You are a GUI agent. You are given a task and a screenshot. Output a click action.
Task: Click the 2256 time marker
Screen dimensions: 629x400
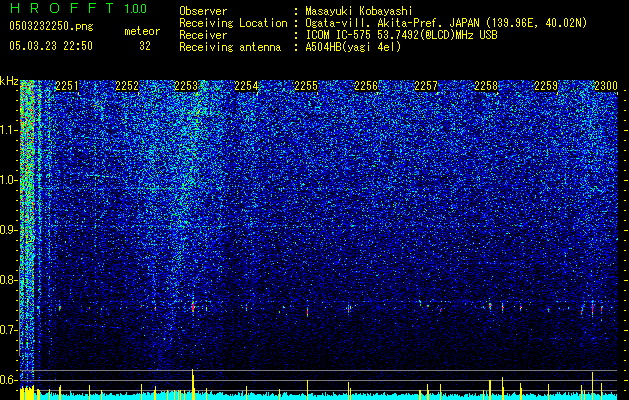tap(366, 86)
